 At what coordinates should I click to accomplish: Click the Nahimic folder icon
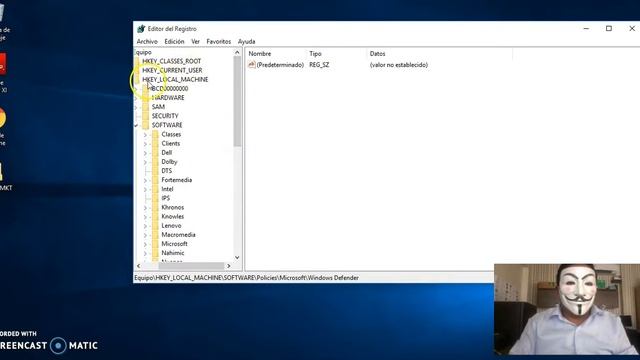(155, 253)
